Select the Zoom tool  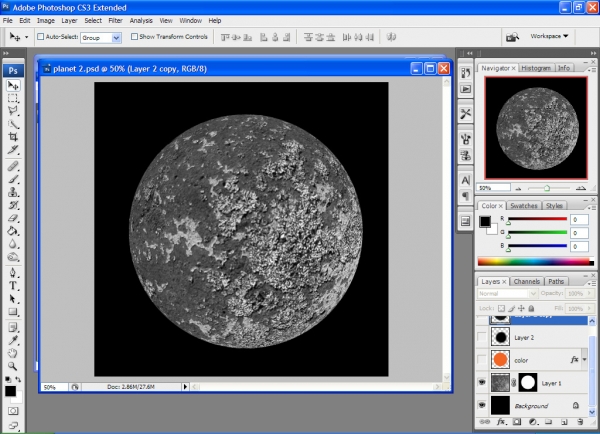13,366
